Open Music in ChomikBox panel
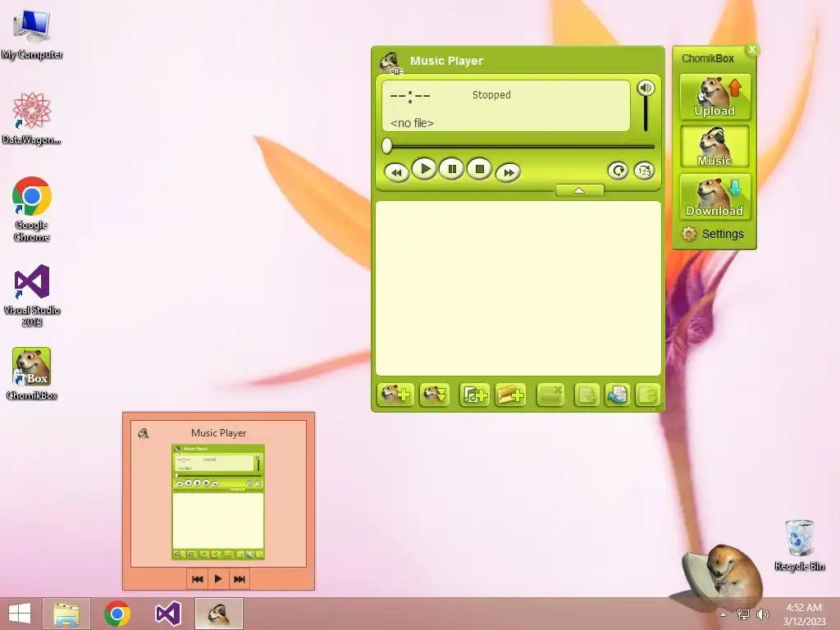Viewport: 840px width, 630px height. [x=714, y=146]
